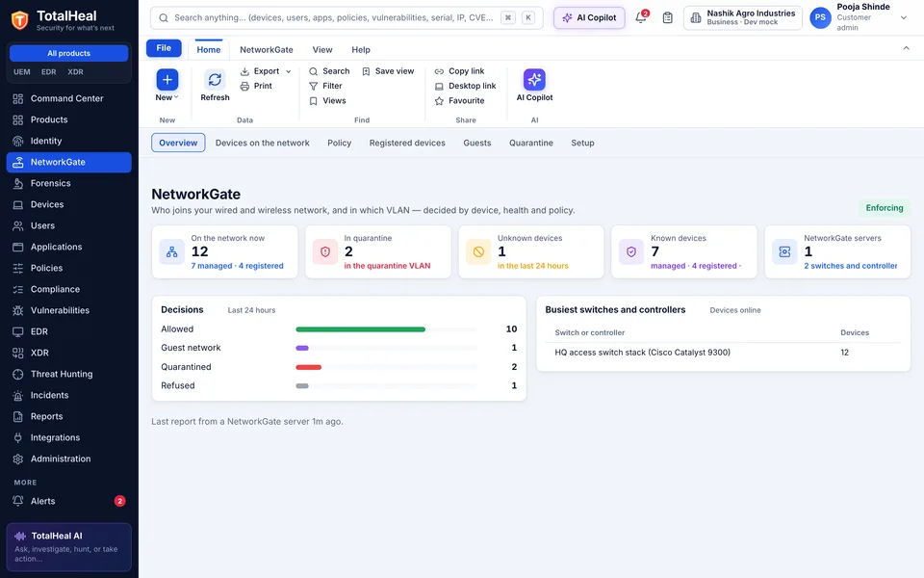Open Pooja Shinde account menu chevron

[904, 17]
